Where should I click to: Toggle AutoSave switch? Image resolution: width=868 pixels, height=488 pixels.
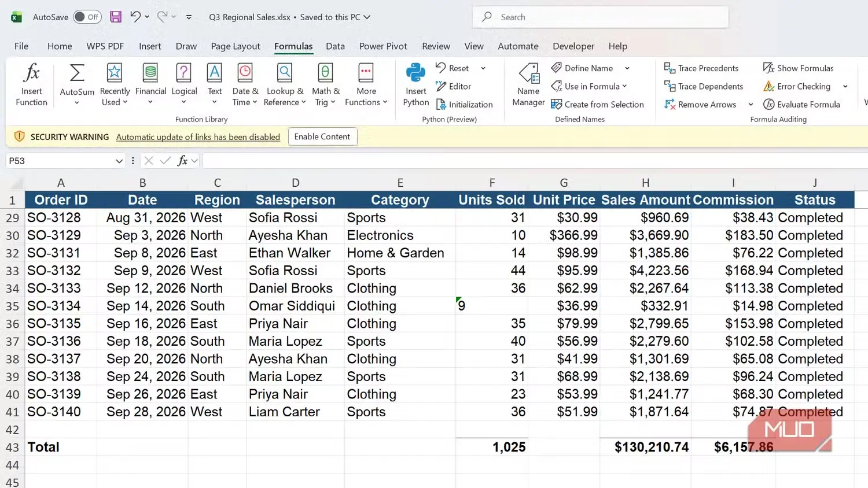[87, 17]
